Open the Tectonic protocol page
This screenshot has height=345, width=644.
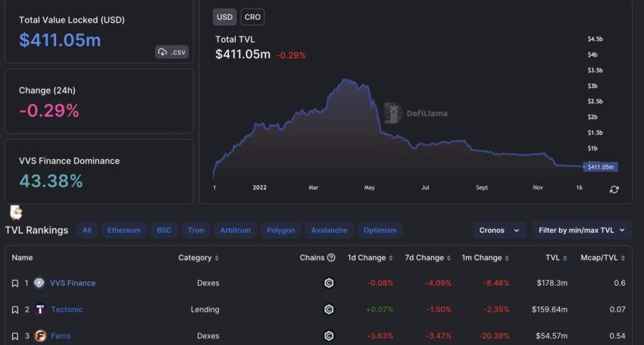coord(66,309)
